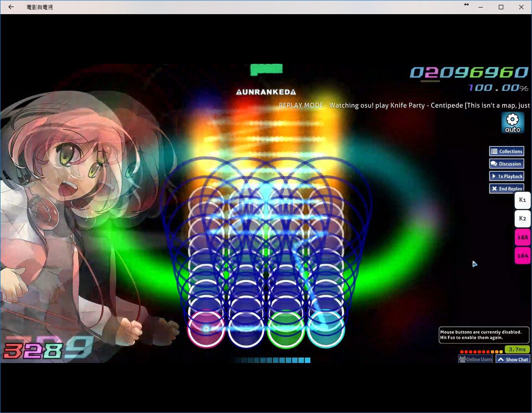End the replay
This screenshot has height=413, width=532.
pyautogui.click(x=506, y=189)
